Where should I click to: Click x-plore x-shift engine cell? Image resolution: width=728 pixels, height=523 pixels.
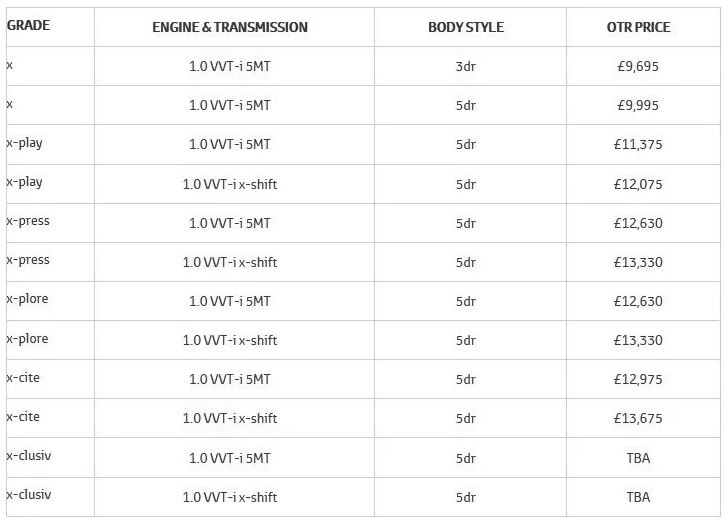click(x=230, y=340)
